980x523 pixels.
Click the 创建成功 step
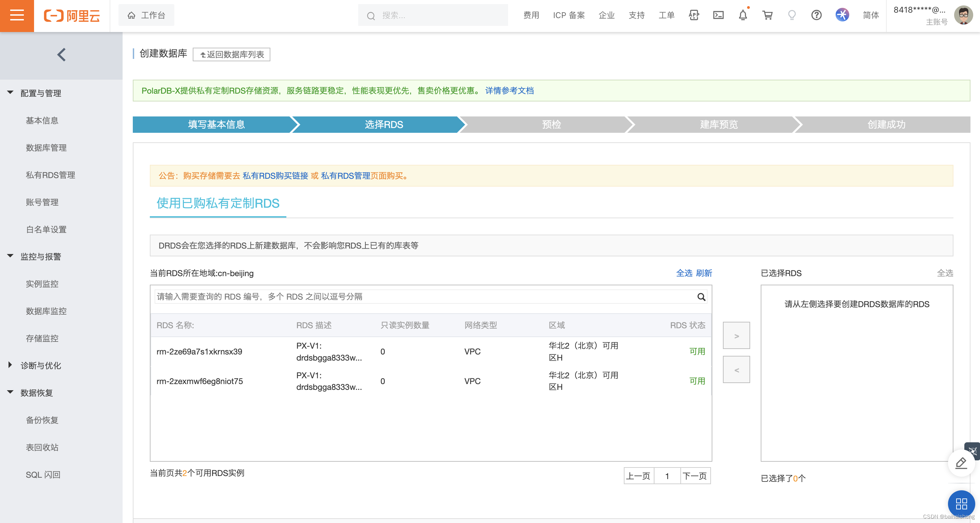886,124
